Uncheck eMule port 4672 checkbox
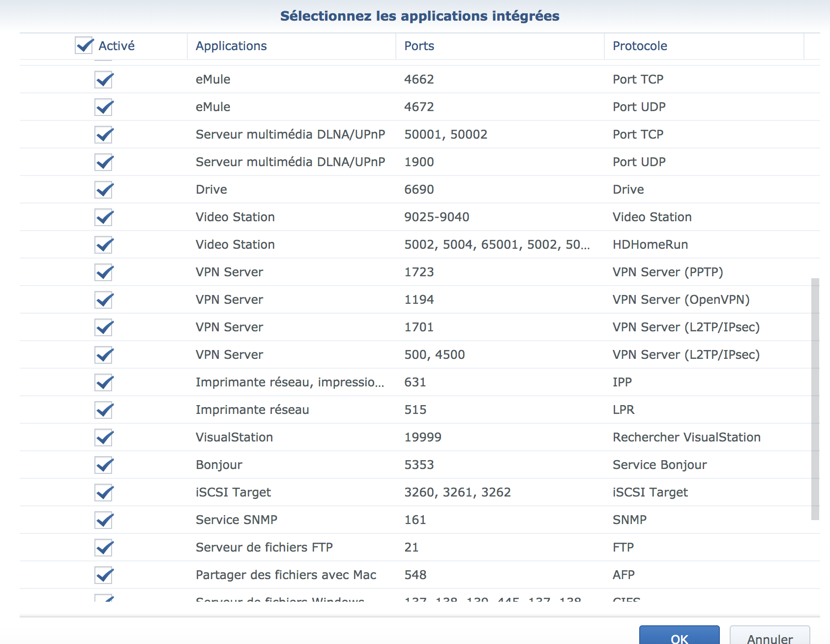Screen dimensions: 830x644 104,107
